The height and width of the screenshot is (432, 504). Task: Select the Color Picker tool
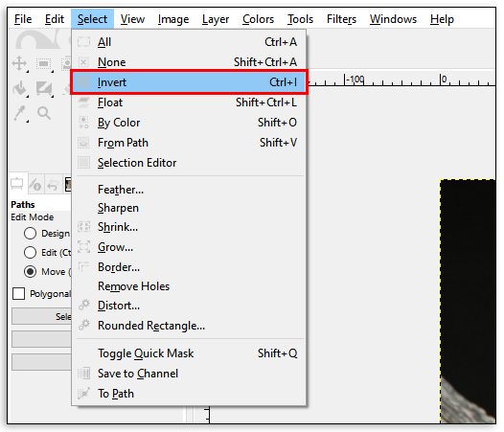tap(20, 113)
